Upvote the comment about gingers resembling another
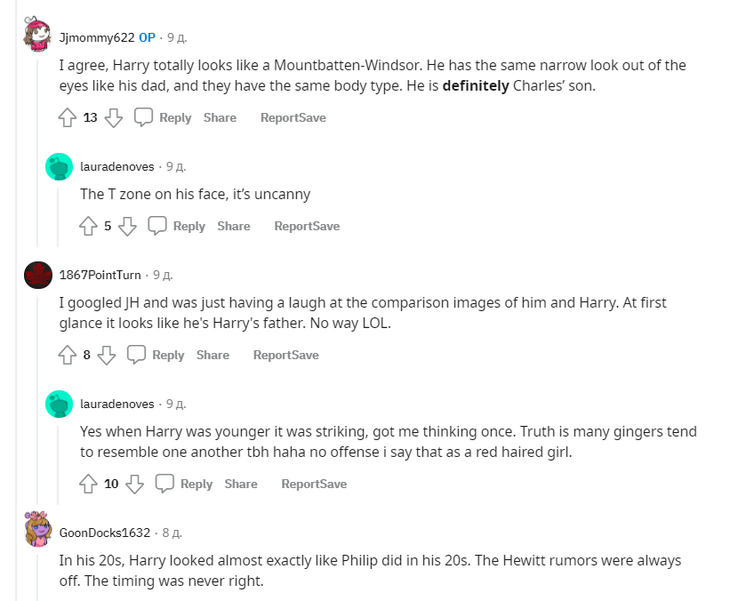730x601 pixels. pyautogui.click(x=90, y=484)
